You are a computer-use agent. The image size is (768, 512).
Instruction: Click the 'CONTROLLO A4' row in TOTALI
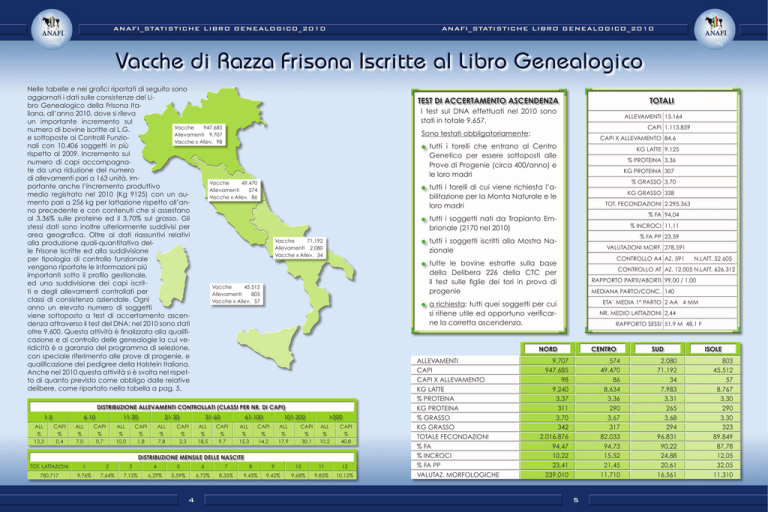click(662, 258)
